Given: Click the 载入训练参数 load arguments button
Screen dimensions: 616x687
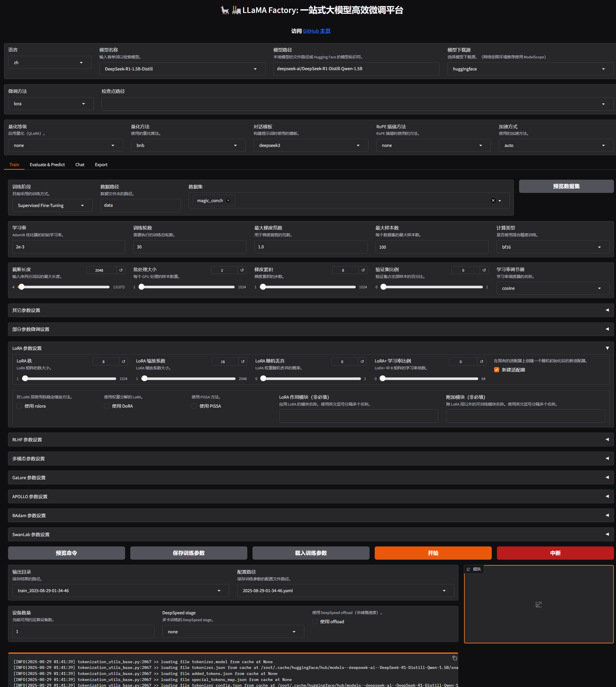Looking at the screenshot, I should (311, 553).
